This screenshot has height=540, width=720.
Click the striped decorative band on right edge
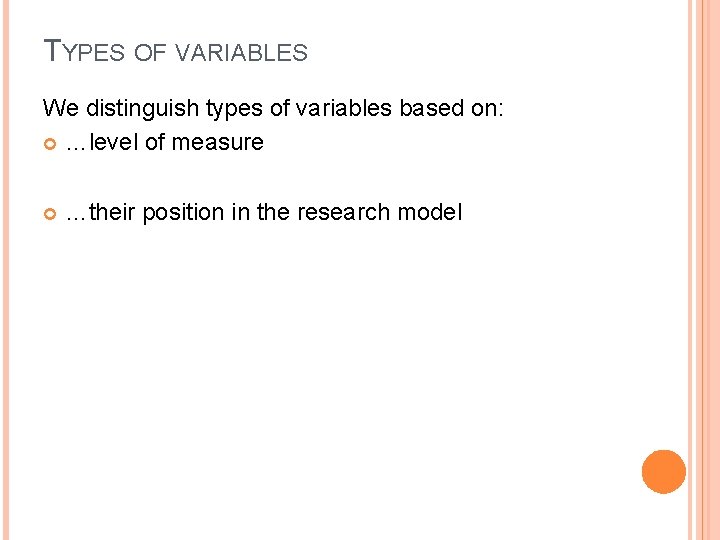[x=704, y=270]
